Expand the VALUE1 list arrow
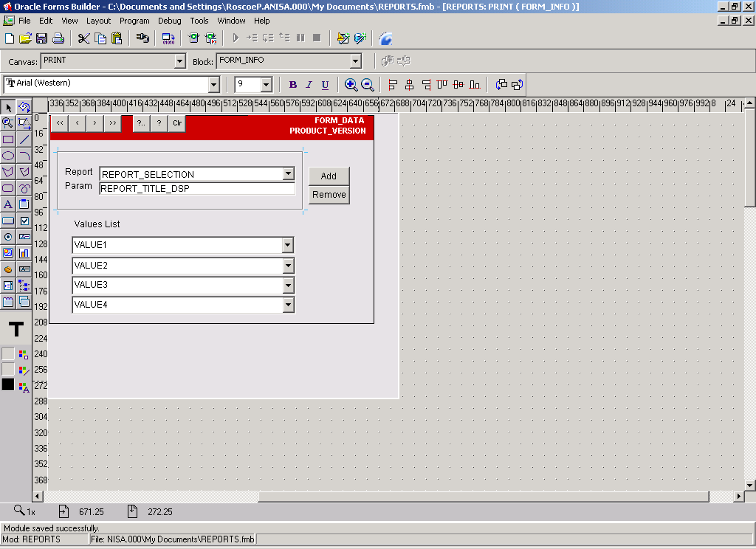Screen dimensions: 756x549 288,245
